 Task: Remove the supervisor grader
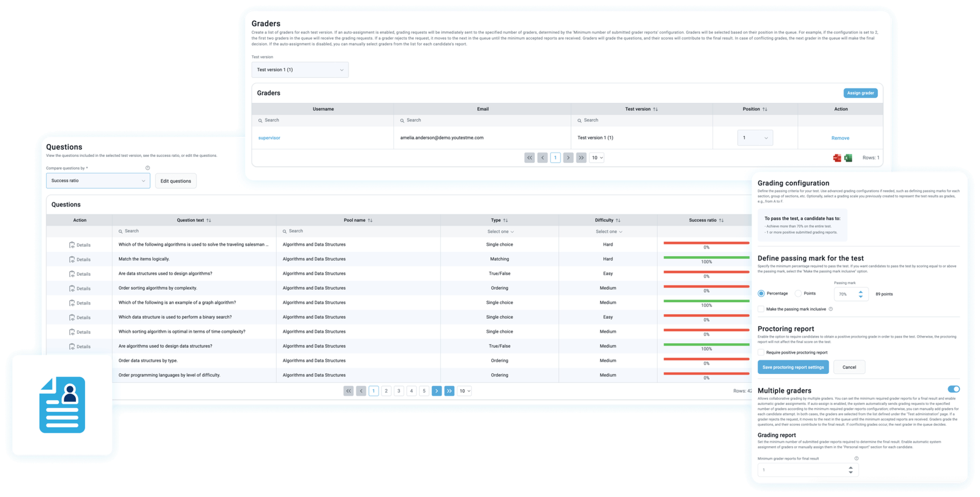point(840,138)
